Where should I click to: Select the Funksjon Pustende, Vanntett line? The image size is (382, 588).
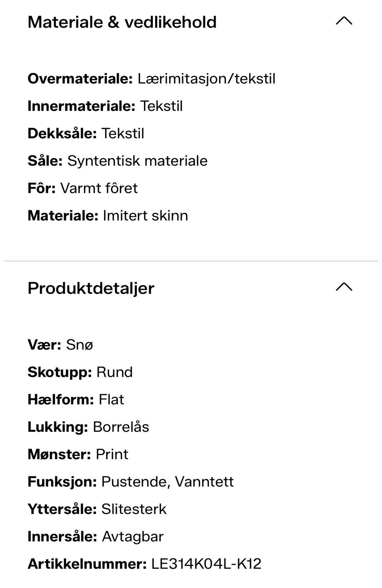click(131, 482)
